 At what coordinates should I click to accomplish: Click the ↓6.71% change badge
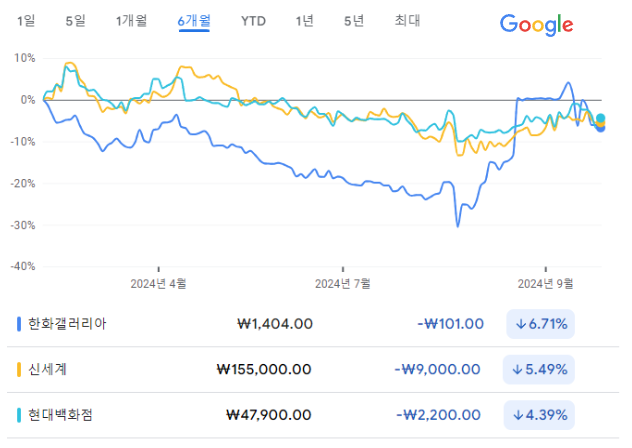[x=541, y=324]
